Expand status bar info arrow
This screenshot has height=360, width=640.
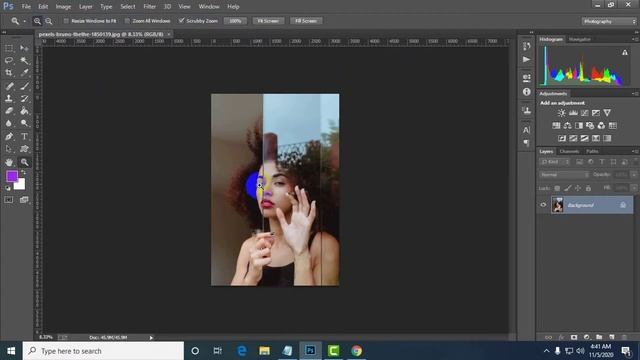151,338
